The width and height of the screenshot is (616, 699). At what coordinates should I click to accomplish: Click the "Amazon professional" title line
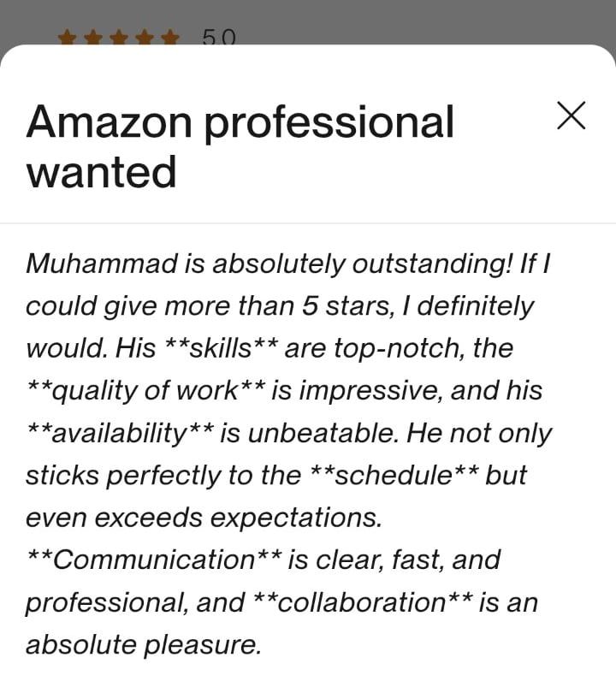tap(240, 123)
